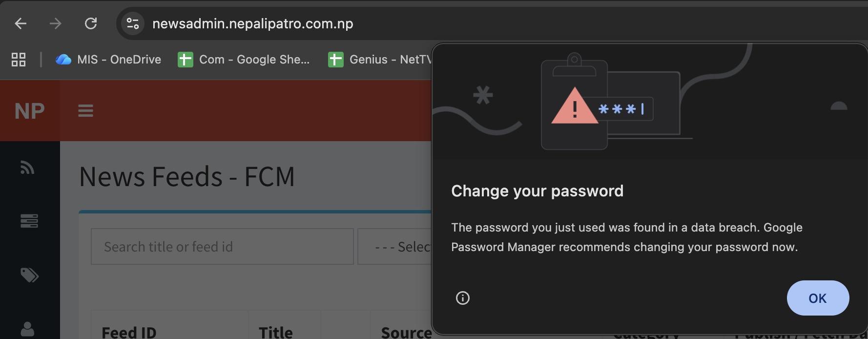Click the info icon in password dialog
Viewport: 868px width, 339px height.
[x=462, y=298]
